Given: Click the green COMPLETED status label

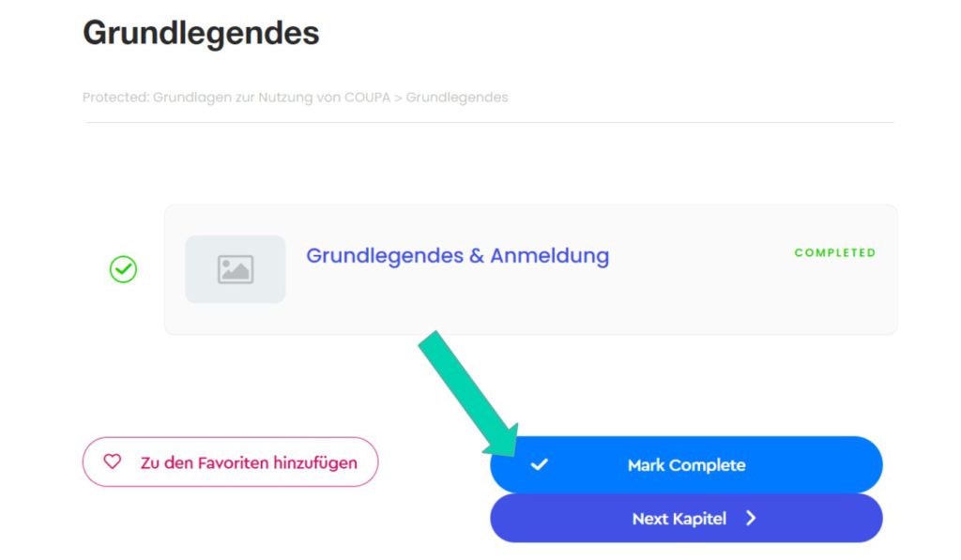Looking at the screenshot, I should (x=834, y=252).
